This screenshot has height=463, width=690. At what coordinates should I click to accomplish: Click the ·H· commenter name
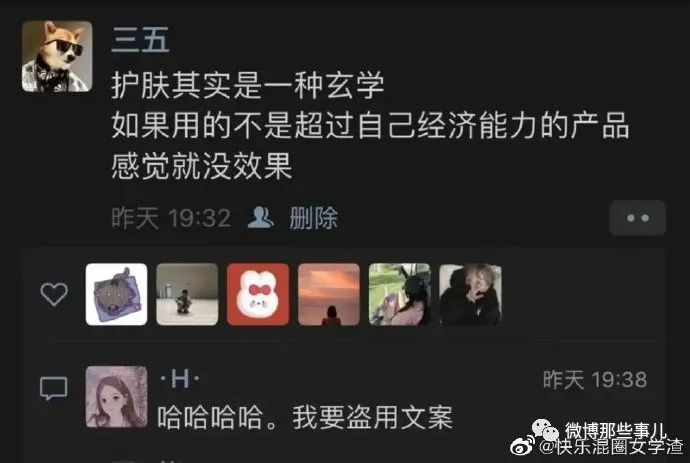coord(180,379)
